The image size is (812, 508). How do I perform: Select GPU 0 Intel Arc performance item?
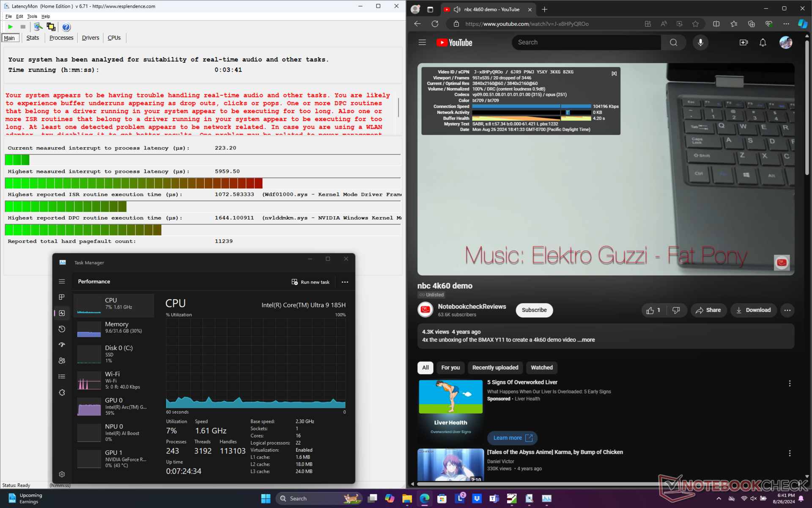click(114, 406)
